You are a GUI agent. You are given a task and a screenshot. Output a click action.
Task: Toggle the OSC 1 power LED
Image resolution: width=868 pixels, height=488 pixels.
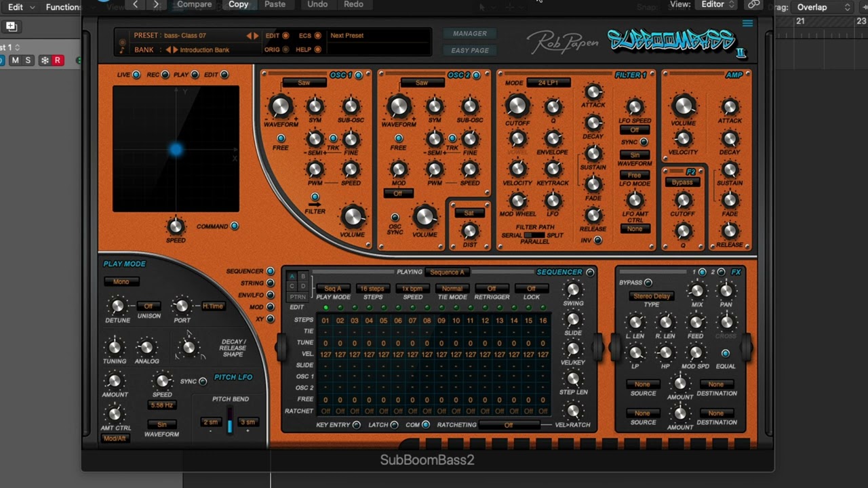[x=359, y=75]
